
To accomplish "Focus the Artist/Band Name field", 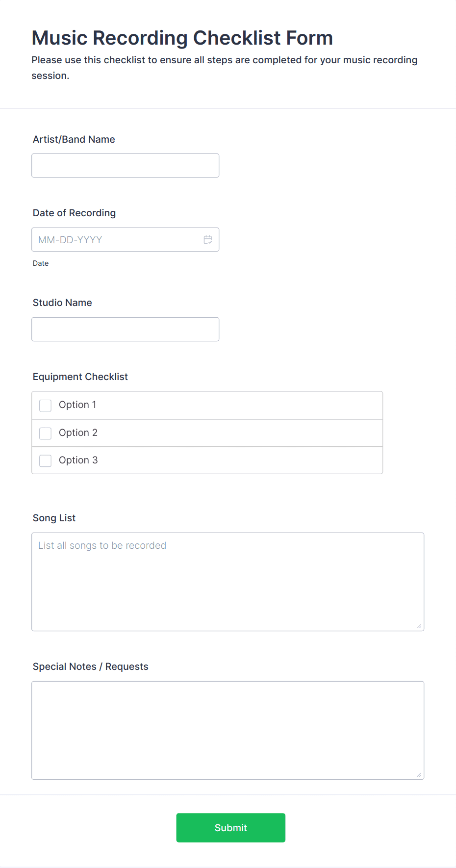I will (x=126, y=166).
